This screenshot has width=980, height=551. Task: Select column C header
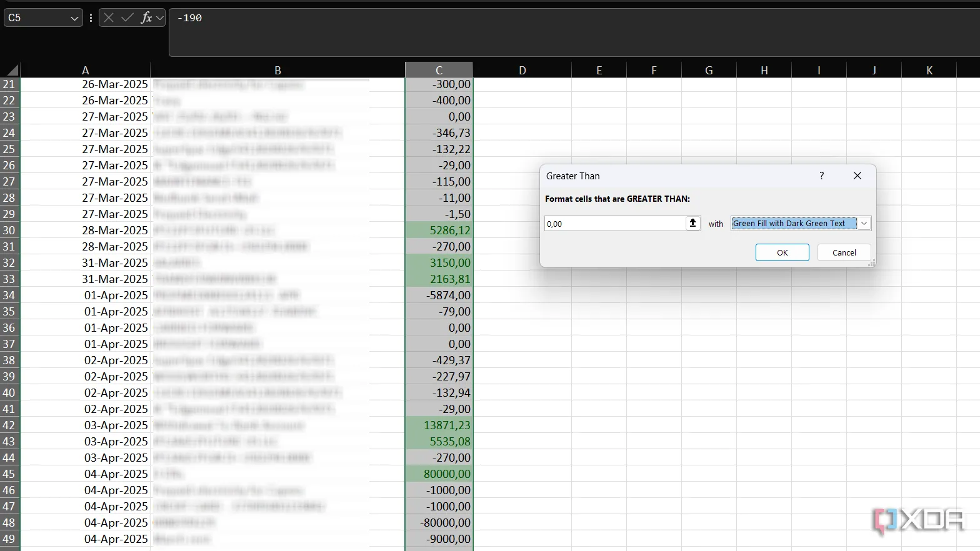tap(439, 70)
